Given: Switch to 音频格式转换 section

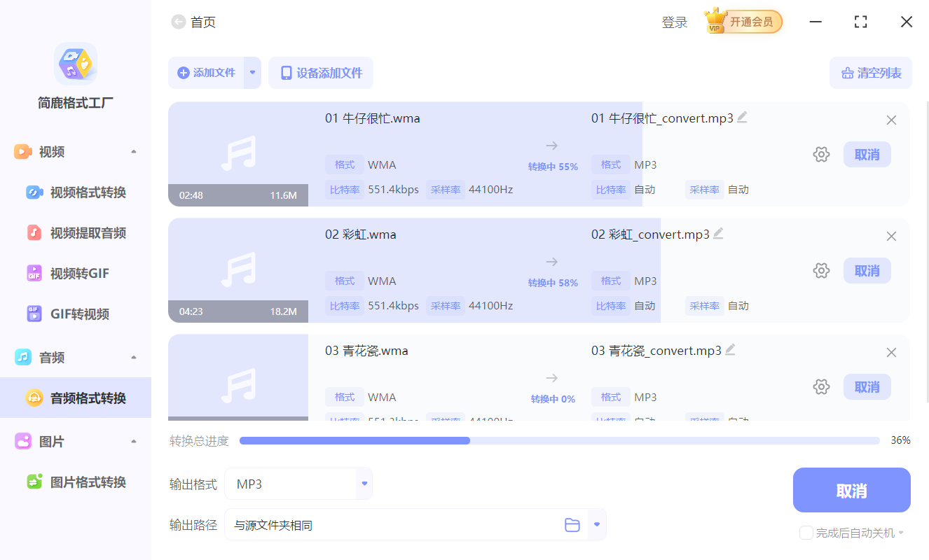Looking at the screenshot, I should coord(77,398).
